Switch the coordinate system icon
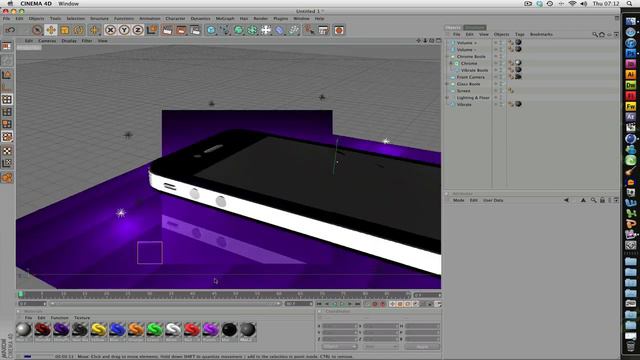 [x=152, y=30]
